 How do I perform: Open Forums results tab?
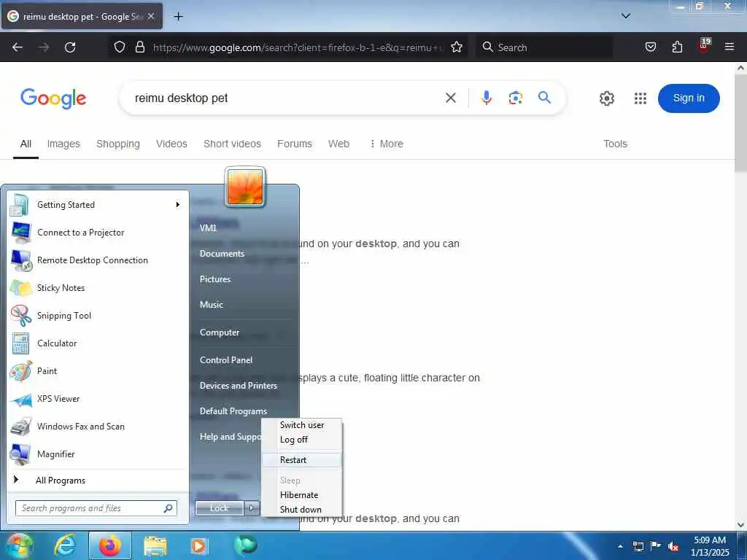(295, 144)
